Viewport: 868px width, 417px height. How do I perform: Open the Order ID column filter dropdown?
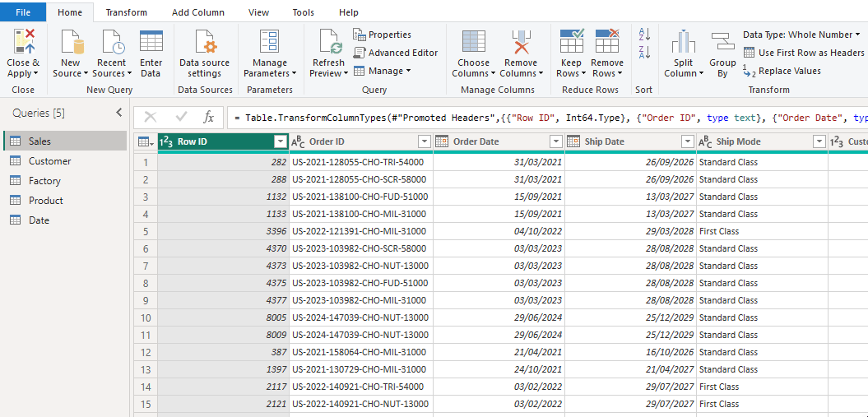point(425,141)
